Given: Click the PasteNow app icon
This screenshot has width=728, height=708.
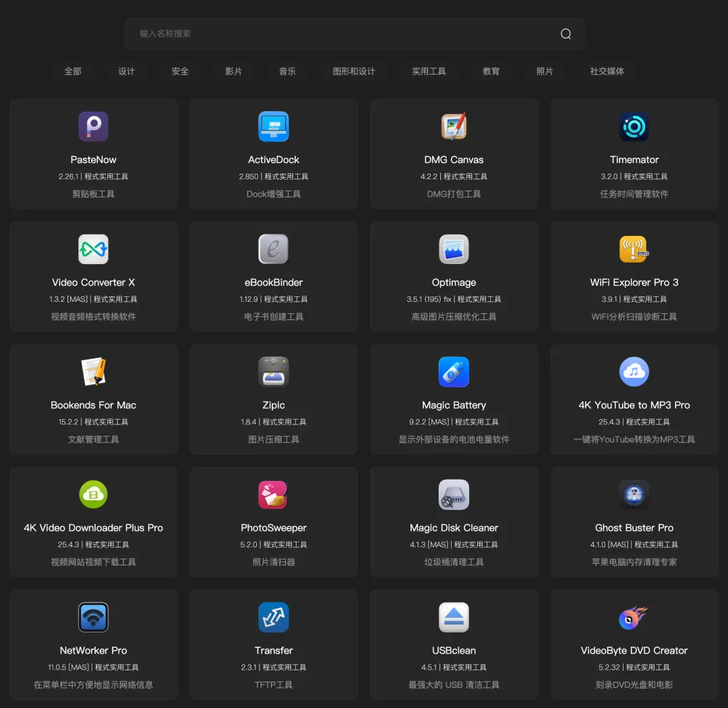Looking at the screenshot, I should (93, 126).
